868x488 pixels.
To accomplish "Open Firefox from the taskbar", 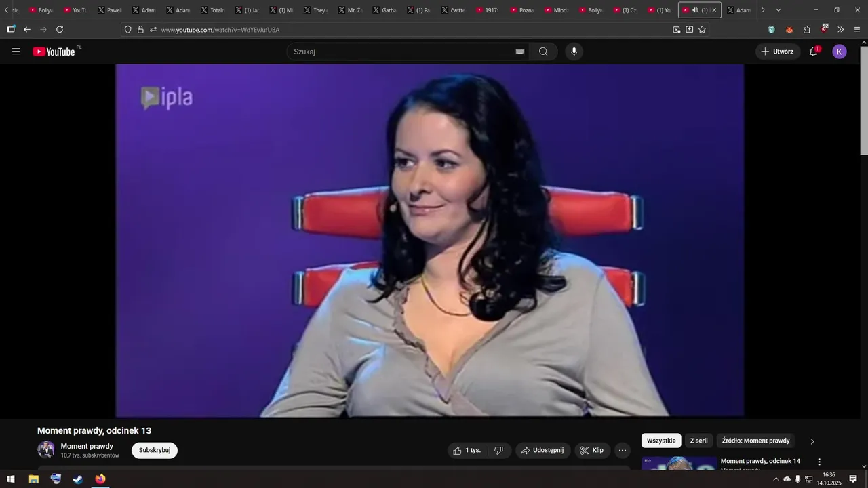I will point(100,479).
